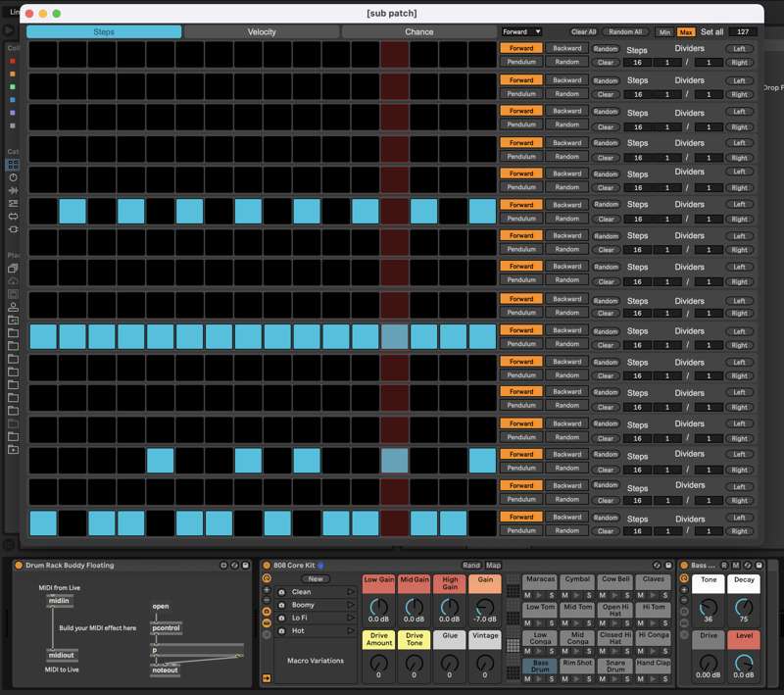This screenshot has height=695, width=784.
Task: Adjust the Low Gain knob on 808 Core Kit
Action: [378, 607]
